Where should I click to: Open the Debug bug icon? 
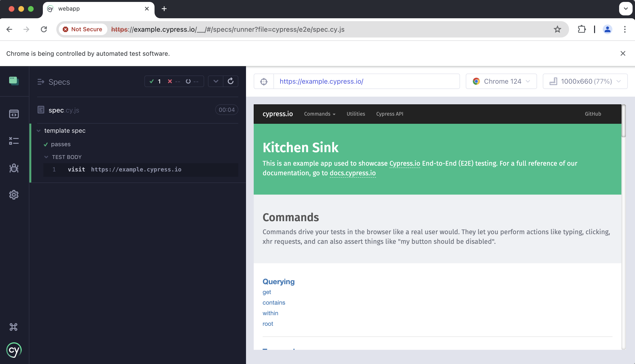[x=14, y=168]
